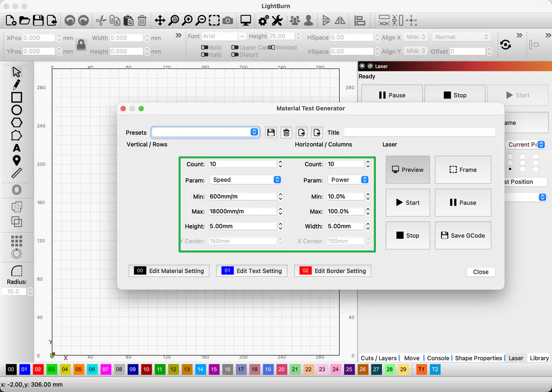Open rows Param dropdown showing Speed
The height and width of the screenshot is (392, 552).
245,180
